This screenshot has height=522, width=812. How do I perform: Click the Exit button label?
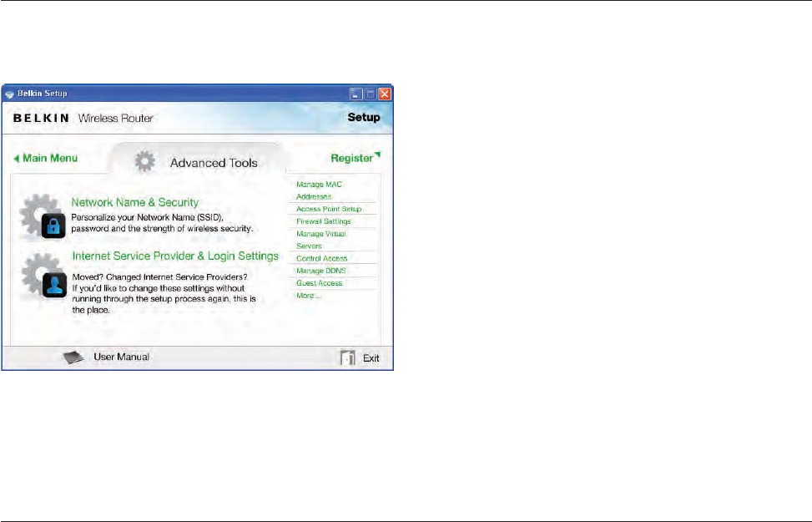point(371,358)
